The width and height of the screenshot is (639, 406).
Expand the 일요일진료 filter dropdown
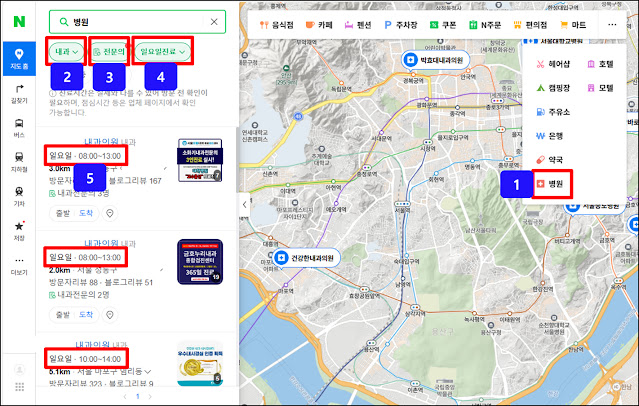pyautogui.click(x=163, y=52)
